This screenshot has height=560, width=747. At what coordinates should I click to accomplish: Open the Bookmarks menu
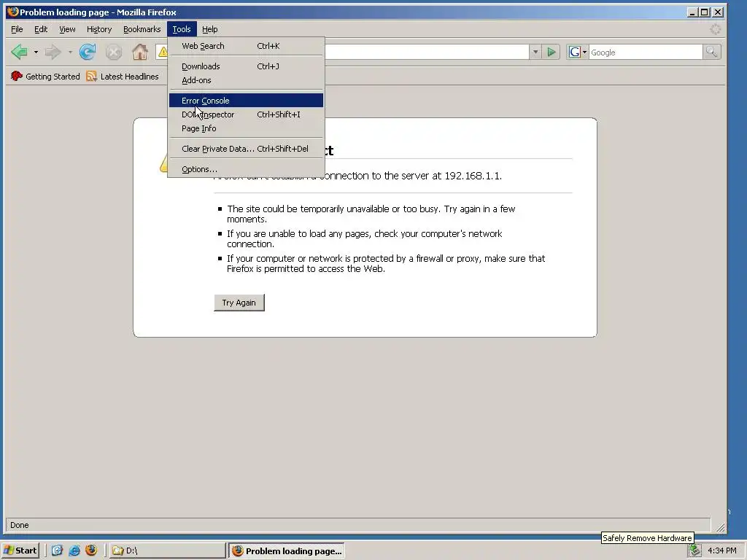[x=142, y=29]
